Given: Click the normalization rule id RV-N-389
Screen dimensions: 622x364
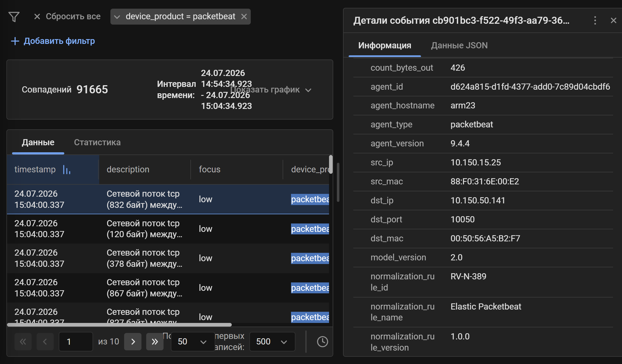Looking at the screenshot, I should coord(468,276).
